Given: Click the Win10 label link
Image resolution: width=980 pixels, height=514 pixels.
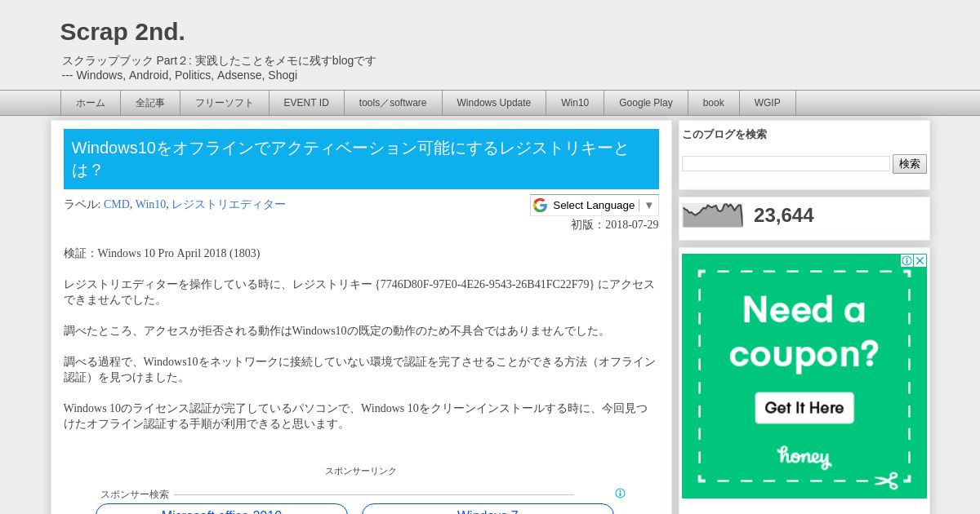Looking at the screenshot, I should coord(150,205).
